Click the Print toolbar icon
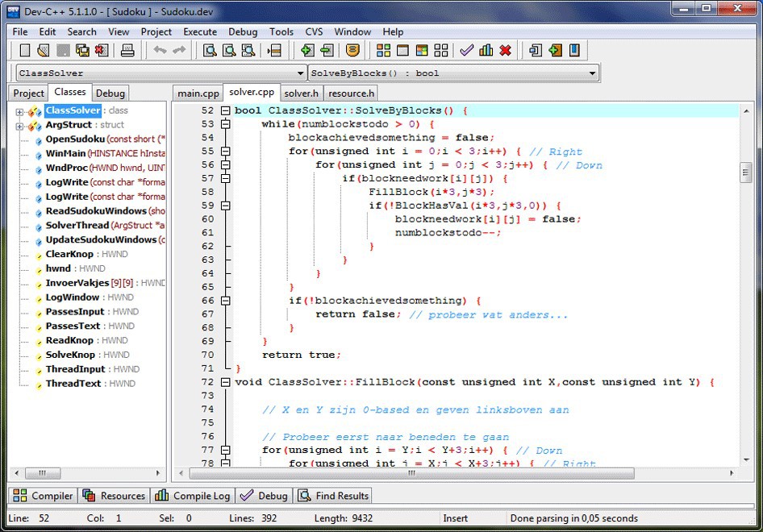The width and height of the screenshot is (763, 532). pyautogui.click(x=127, y=51)
